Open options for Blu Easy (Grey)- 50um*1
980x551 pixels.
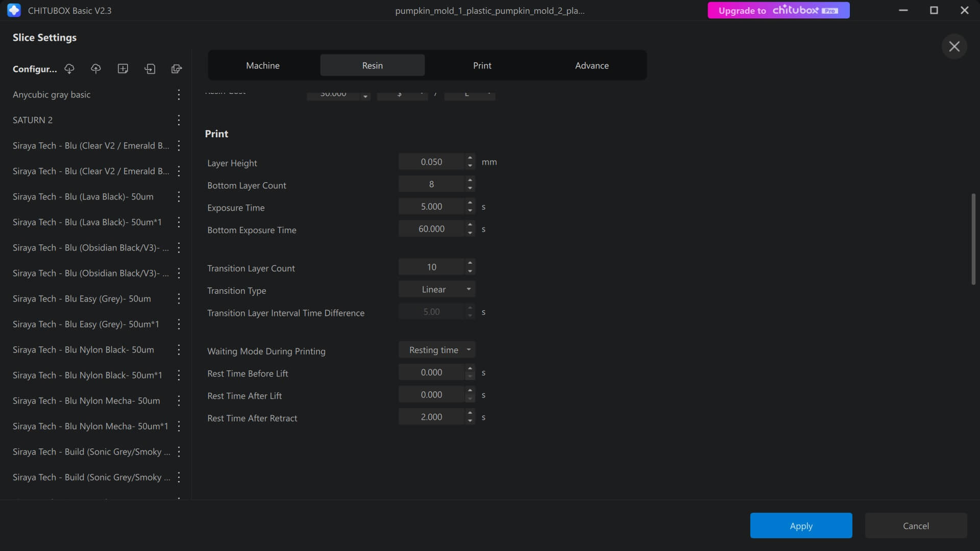(x=179, y=324)
